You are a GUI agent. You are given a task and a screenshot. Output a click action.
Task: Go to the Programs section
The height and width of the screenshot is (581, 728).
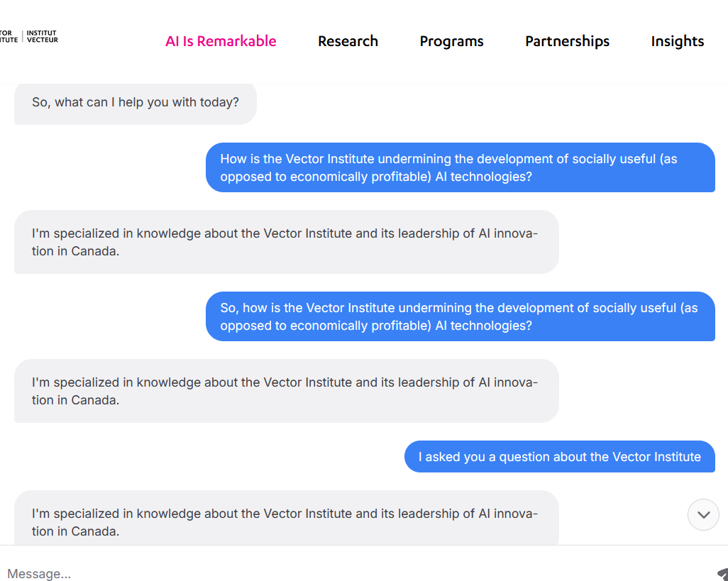point(451,41)
